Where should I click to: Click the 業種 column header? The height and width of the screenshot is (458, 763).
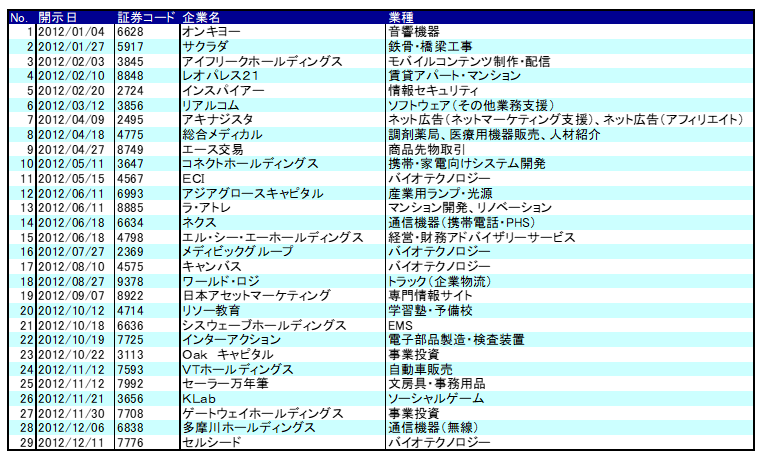pos(401,18)
